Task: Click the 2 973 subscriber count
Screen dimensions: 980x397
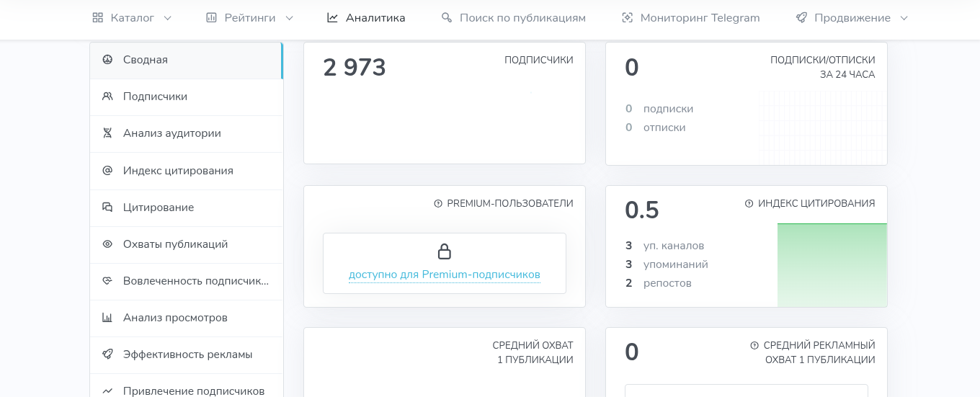Action: pos(355,68)
